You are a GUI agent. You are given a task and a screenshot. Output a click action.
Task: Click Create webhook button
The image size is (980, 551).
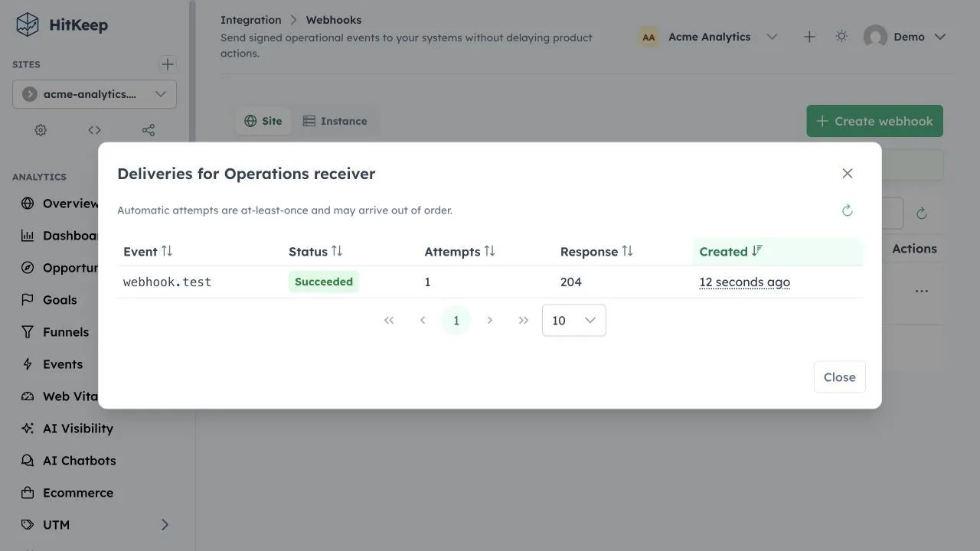875,121
